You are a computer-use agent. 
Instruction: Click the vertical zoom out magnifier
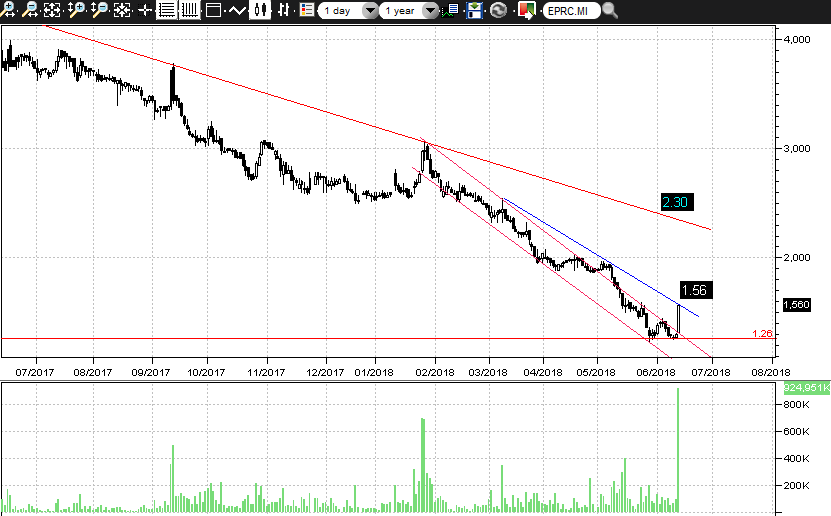99,9
